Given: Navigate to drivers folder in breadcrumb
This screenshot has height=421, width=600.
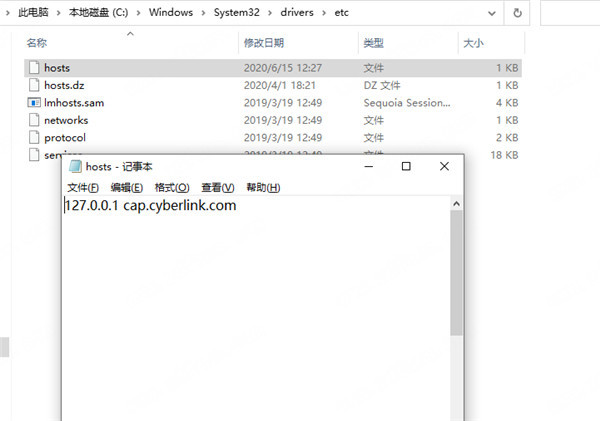Looking at the screenshot, I should tap(307, 15).
